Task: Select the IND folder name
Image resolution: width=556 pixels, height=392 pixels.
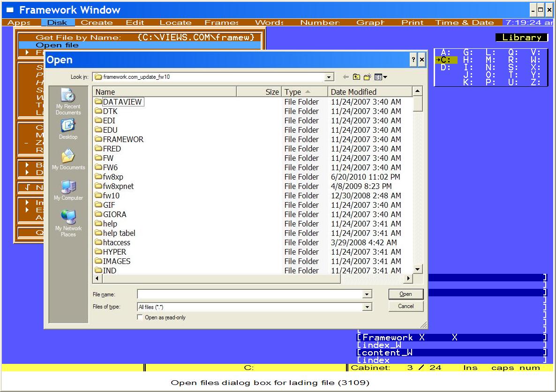Action: tap(110, 270)
